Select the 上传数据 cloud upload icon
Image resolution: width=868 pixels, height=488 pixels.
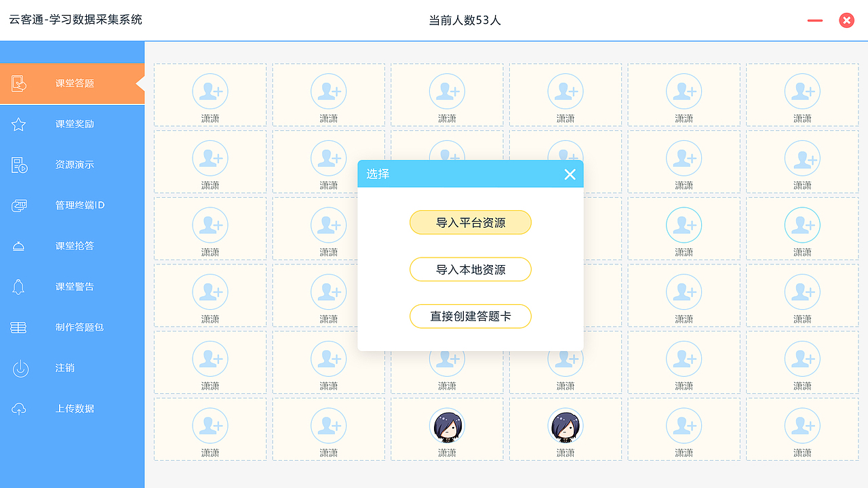(x=18, y=409)
